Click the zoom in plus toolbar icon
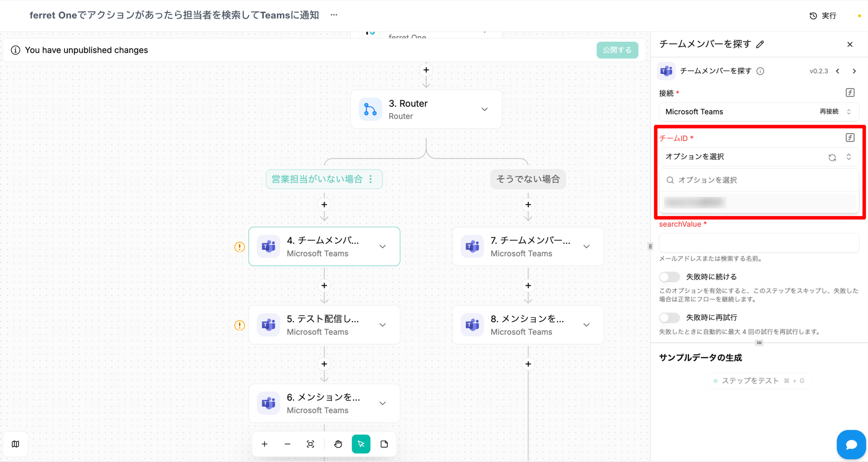The width and height of the screenshot is (868, 462). point(264,444)
